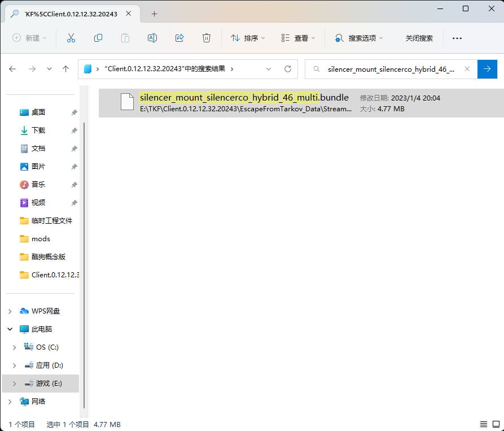This screenshot has height=431, width=504.
Task: Expand the 应用 (D:) drive node
Action: (x=15, y=365)
